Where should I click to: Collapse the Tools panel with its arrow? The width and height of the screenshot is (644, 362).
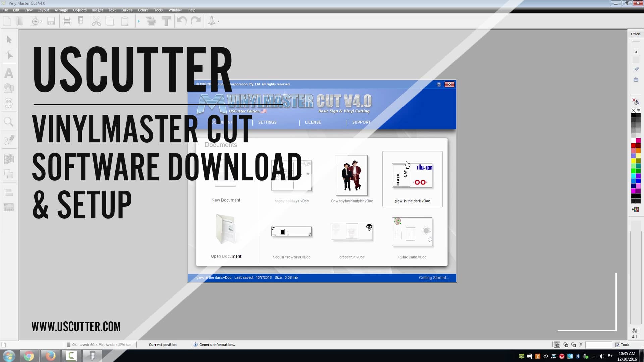(x=632, y=34)
